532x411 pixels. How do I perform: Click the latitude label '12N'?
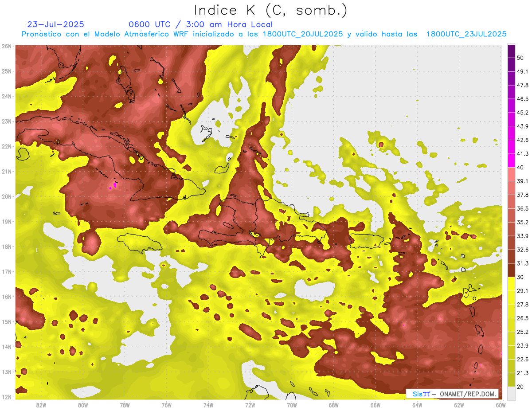pos(6,397)
